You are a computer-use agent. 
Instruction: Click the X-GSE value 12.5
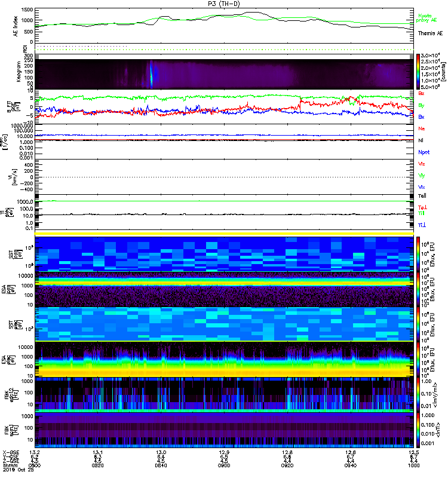click(413, 452)
